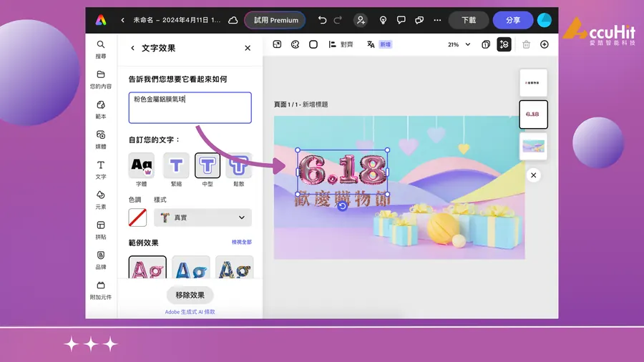The image size is (644, 362).
Task: Choose the blue sample effect thumbnail
Action: point(191,267)
